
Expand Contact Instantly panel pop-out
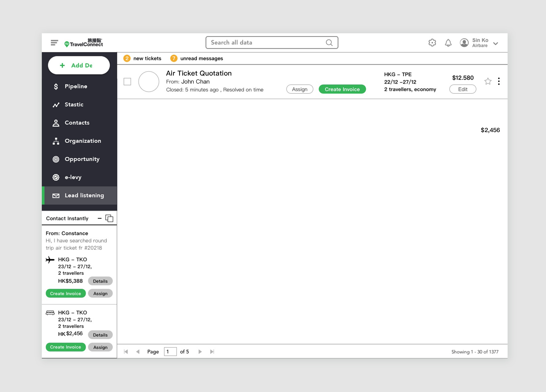click(x=109, y=218)
